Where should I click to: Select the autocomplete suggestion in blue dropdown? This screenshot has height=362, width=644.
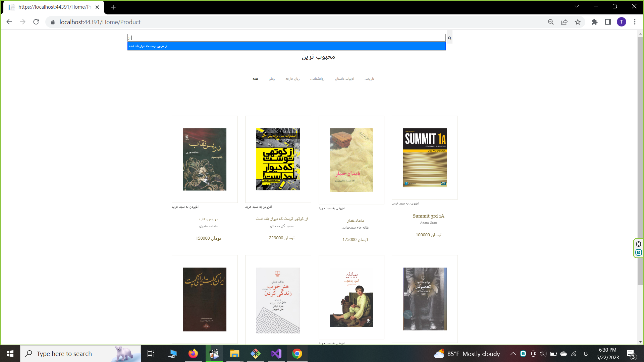(286, 46)
